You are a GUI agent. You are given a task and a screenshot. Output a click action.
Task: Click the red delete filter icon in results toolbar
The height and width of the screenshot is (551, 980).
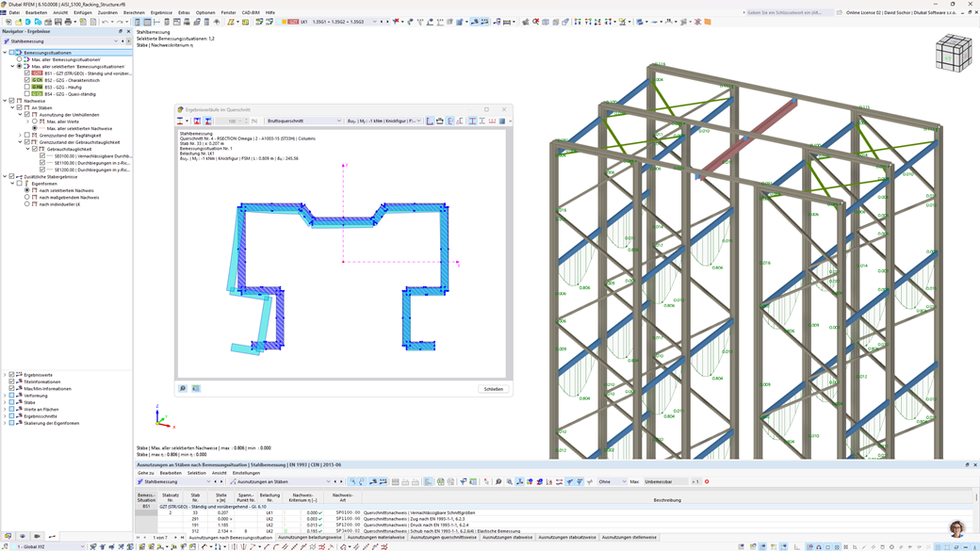pyautogui.click(x=707, y=481)
